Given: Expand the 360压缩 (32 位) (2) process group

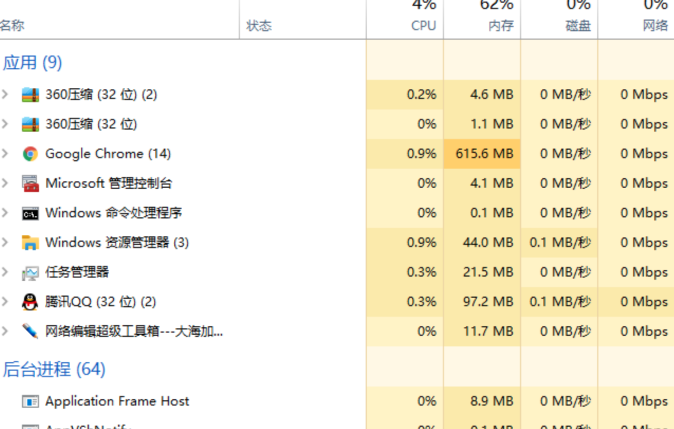Looking at the screenshot, I should (5, 94).
